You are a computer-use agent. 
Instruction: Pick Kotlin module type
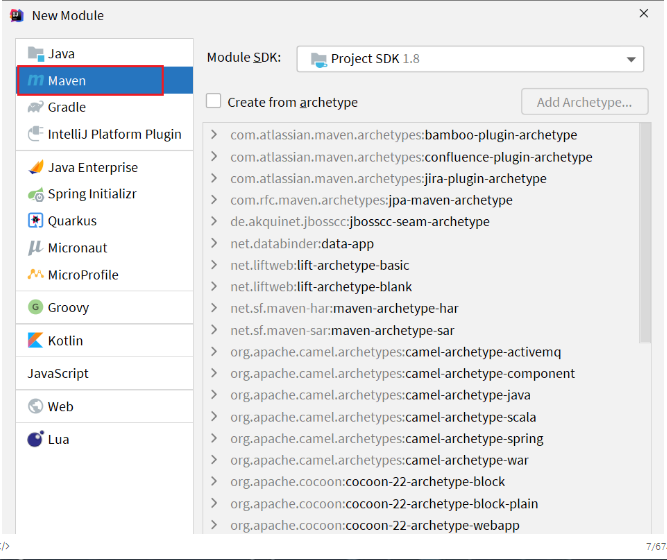pos(105,340)
